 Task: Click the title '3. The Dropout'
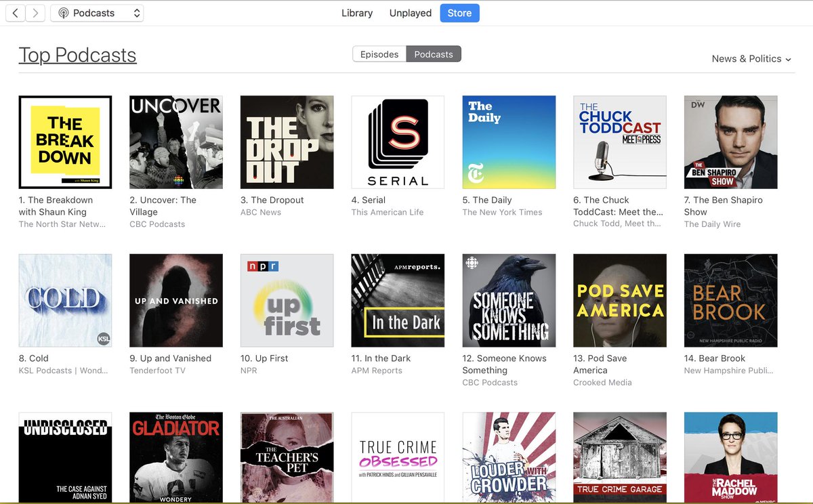click(x=272, y=200)
